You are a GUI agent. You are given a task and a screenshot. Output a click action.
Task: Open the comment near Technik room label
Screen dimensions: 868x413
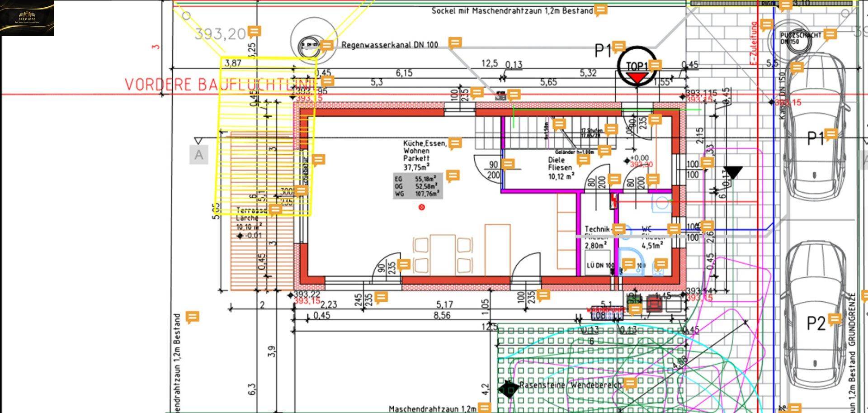point(618,229)
